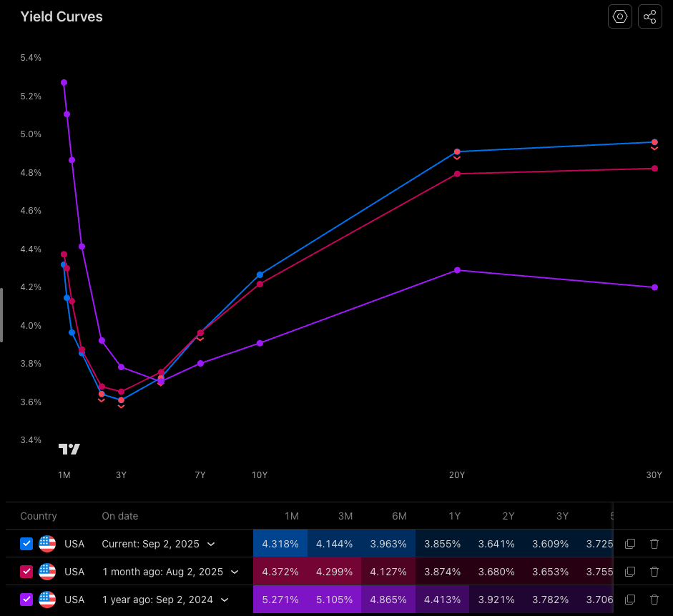Screen dimensions: 673x616
Task: Click the USA flag on the last row
Action: point(47,600)
